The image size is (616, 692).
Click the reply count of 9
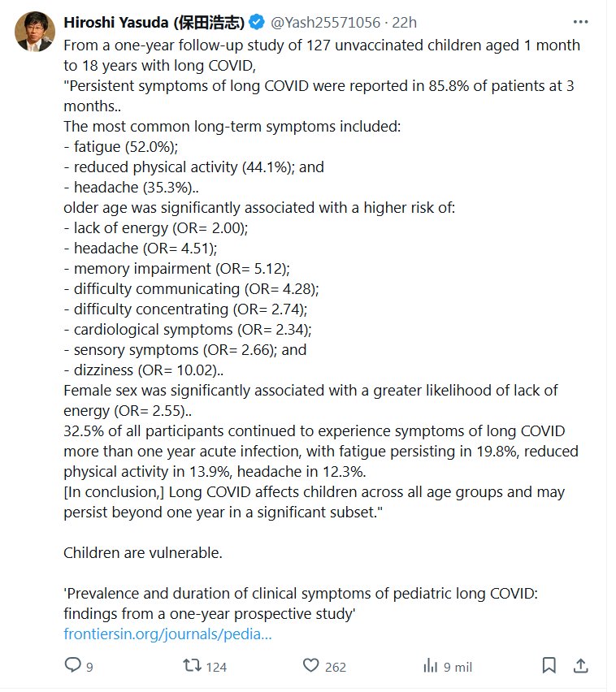tap(89, 667)
